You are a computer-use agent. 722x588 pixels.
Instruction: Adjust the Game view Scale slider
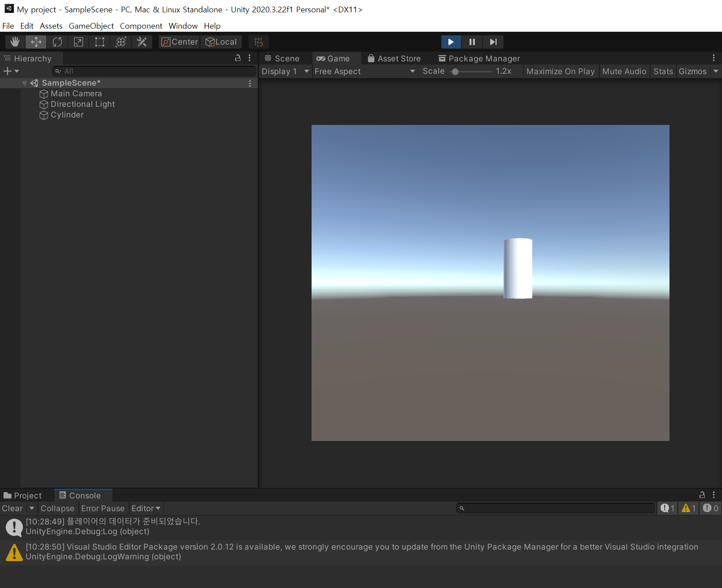click(471, 71)
